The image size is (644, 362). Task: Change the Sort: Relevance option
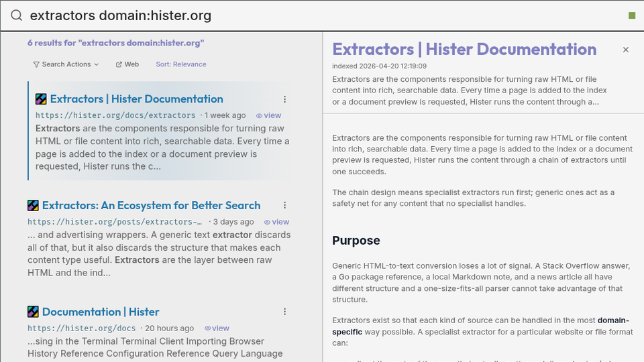pyautogui.click(x=180, y=64)
